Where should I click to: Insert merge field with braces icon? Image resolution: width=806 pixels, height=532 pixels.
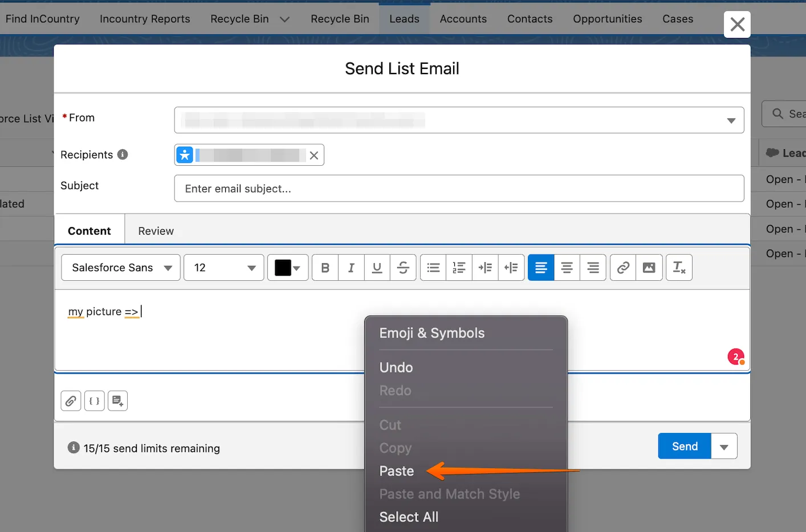coord(95,401)
